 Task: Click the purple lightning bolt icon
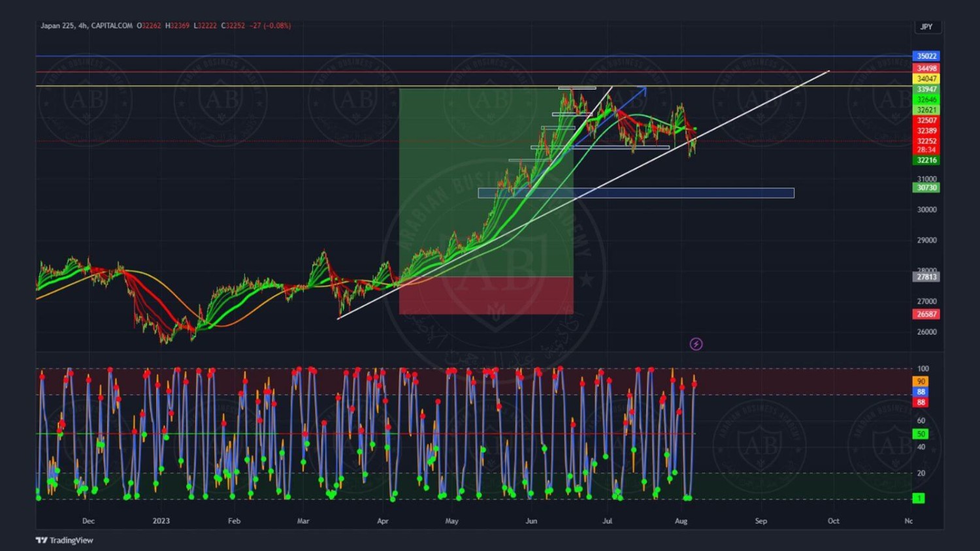(x=696, y=344)
